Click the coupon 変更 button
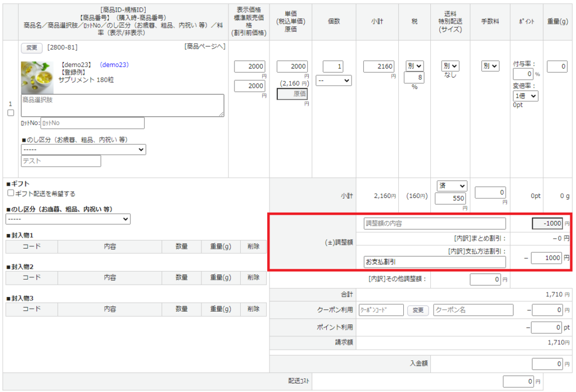The image size is (576, 392). point(417,310)
